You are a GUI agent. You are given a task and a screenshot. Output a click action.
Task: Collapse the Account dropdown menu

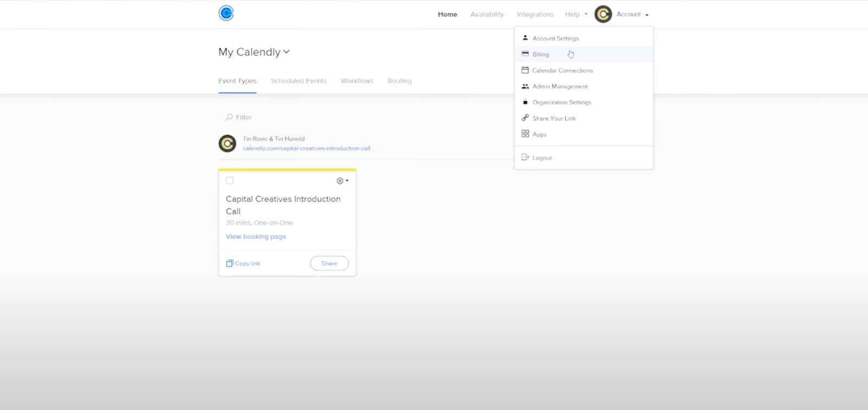tap(632, 14)
